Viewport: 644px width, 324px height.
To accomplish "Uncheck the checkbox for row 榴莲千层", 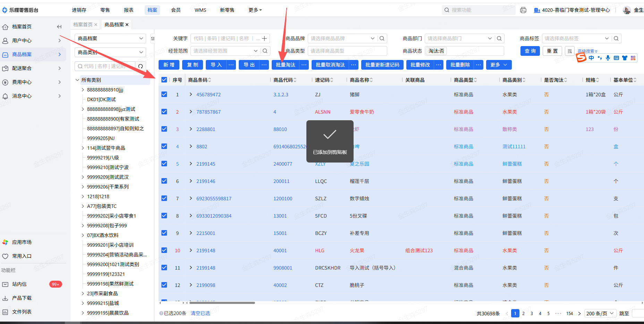I will pos(164,181).
